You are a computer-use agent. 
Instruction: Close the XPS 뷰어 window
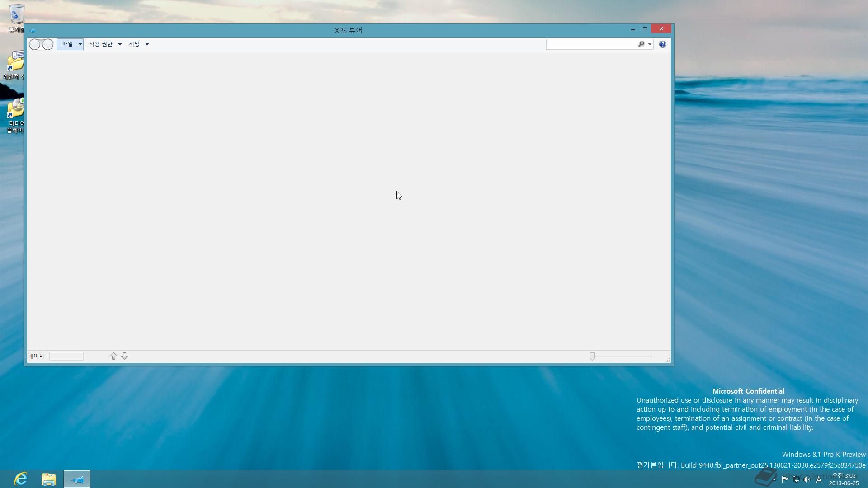(x=661, y=29)
